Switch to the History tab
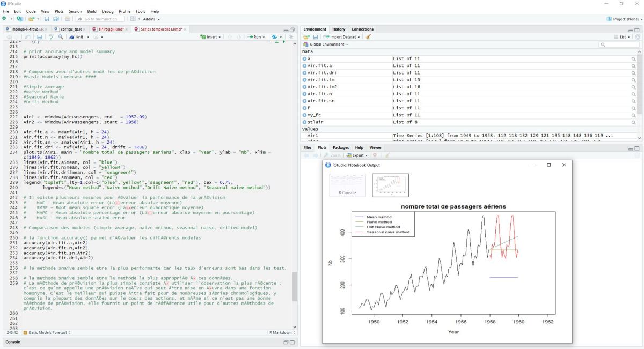 [x=339, y=29]
